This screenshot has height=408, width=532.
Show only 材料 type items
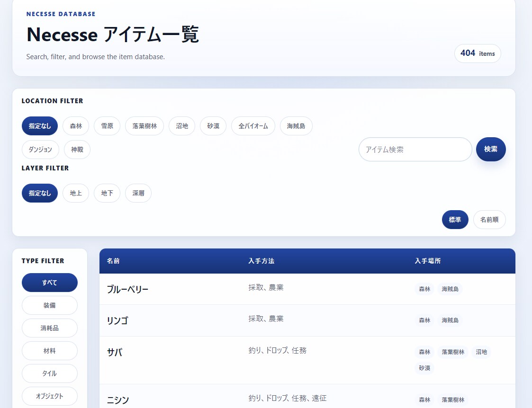tap(50, 351)
